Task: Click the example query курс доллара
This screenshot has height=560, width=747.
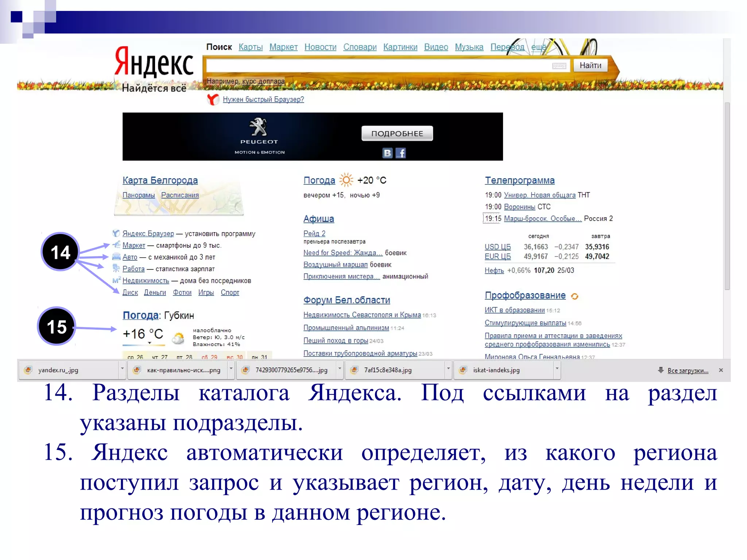Action: [x=263, y=81]
